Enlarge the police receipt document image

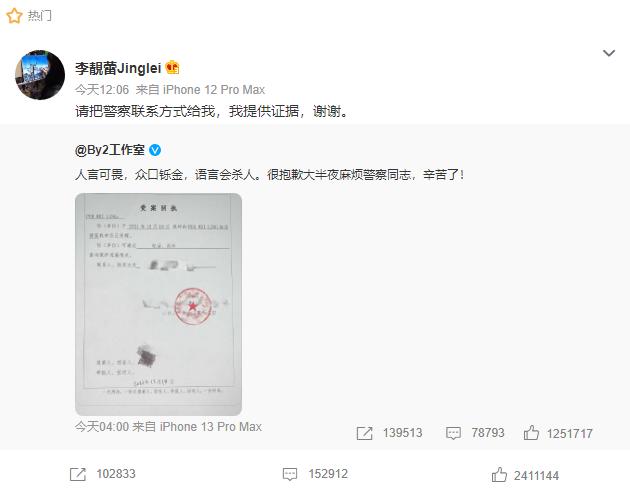158,304
